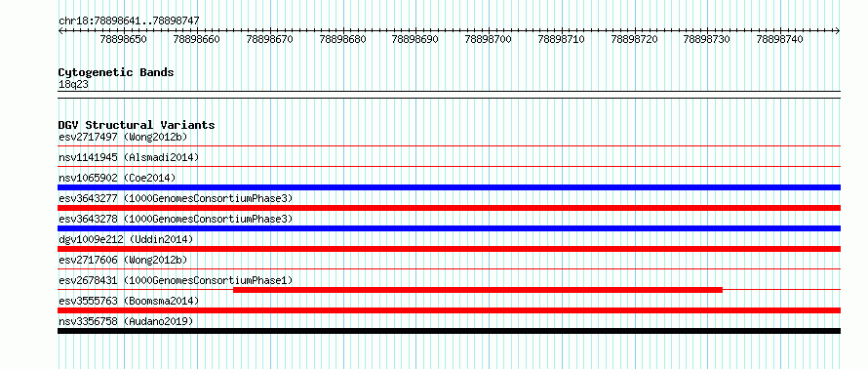Click ruler position 78898660
Image resolution: width=868 pixels, height=369 pixels.
(196, 39)
